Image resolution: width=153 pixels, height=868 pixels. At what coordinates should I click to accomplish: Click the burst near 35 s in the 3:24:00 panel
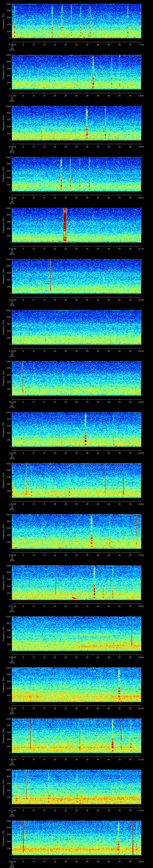pos(86,430)
